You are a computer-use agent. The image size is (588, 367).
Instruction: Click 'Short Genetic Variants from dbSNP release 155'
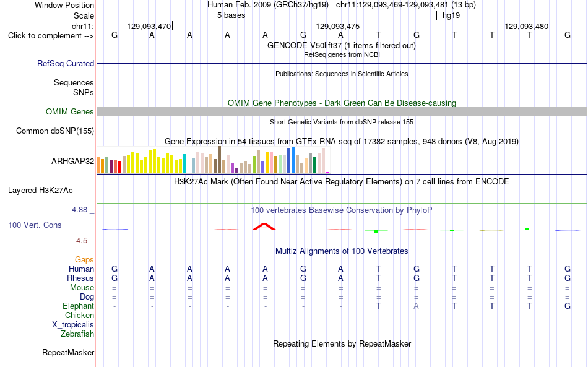point(342,122)
